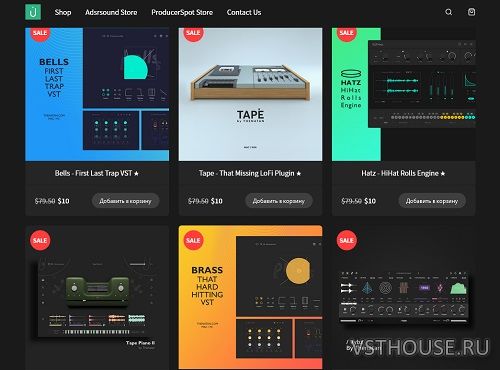The width and height of the screenshot is (500, 370).
Task: Open the Shop menu item
Action: click(x=63, y=12)
